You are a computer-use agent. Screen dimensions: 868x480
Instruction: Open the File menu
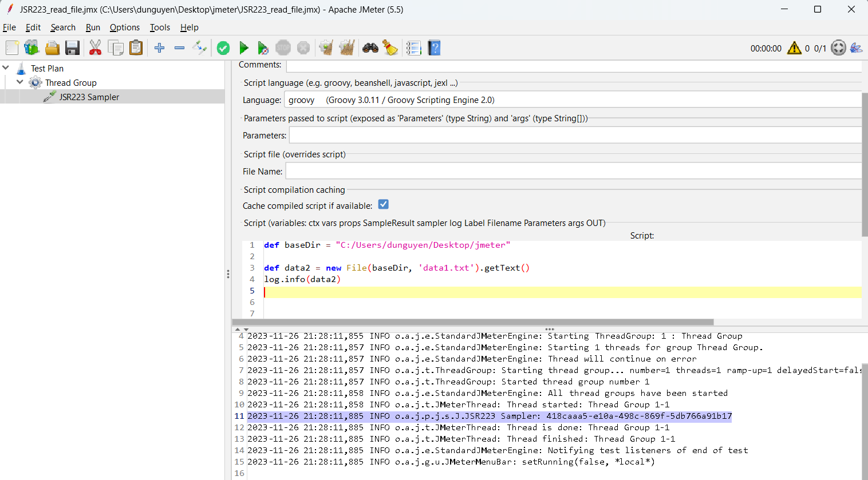click(x=9, y=27)
